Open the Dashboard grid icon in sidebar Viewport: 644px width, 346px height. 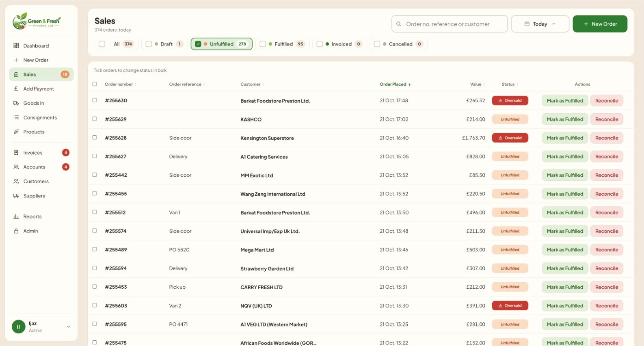[x=16, y=46]
